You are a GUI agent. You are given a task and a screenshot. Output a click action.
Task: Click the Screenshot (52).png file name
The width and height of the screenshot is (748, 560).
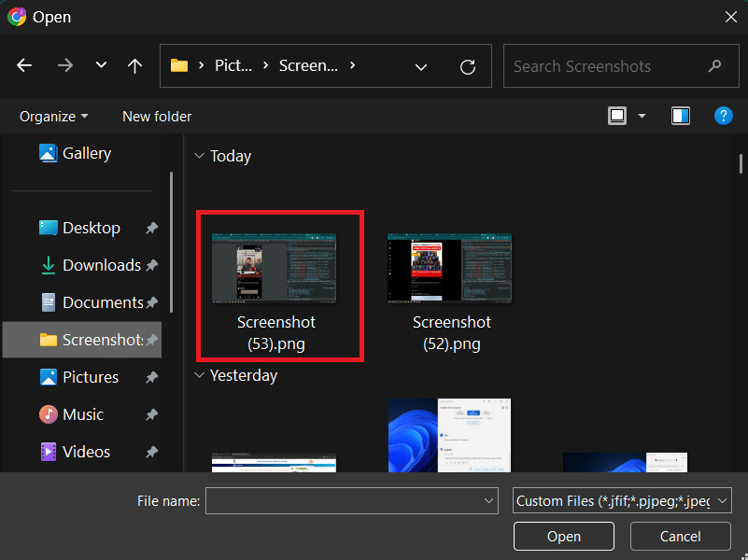[x=451, y=332]
